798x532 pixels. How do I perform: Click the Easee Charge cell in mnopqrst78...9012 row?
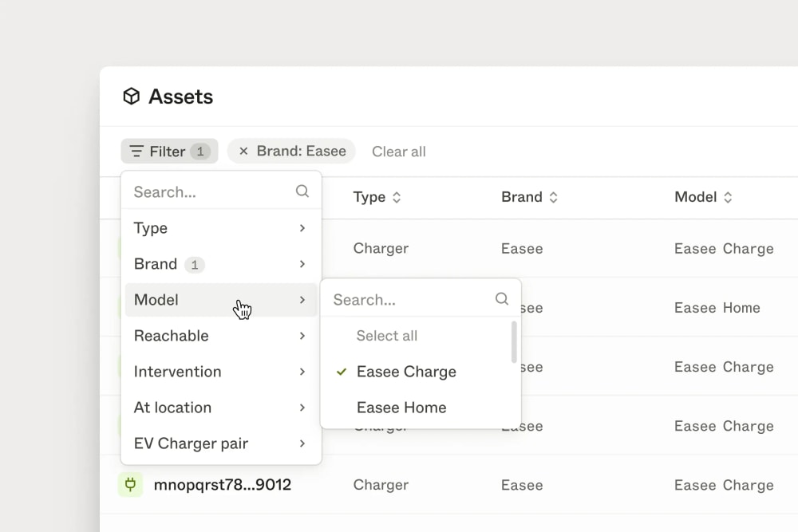pos(724,485)
